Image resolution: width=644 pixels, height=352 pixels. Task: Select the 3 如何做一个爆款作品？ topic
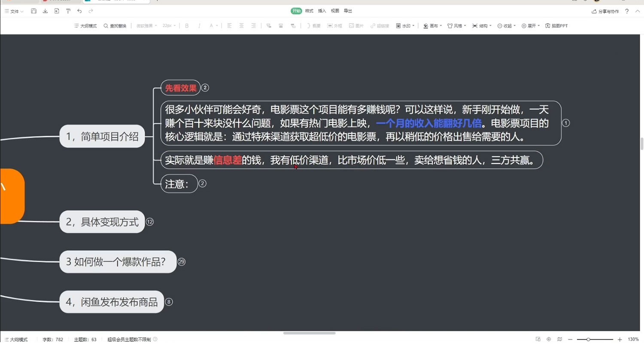[x=118, y=262]
